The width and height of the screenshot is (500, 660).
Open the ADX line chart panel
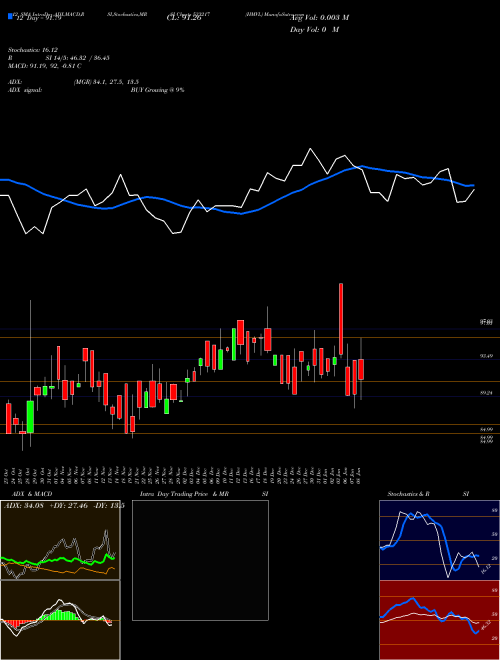click(60, 540)
